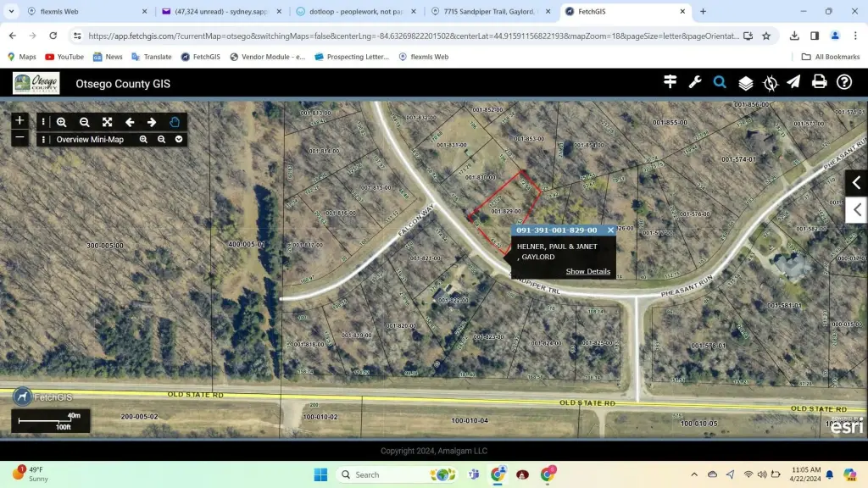Viewport: 868px width, 488px height.
Task: Go to previous map extent
Action: (x=130, y=122)
